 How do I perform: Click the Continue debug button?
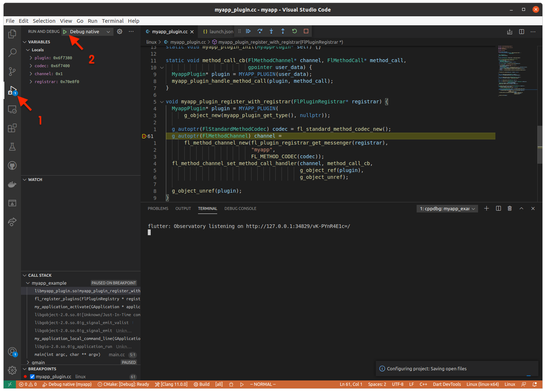[248, 31]
